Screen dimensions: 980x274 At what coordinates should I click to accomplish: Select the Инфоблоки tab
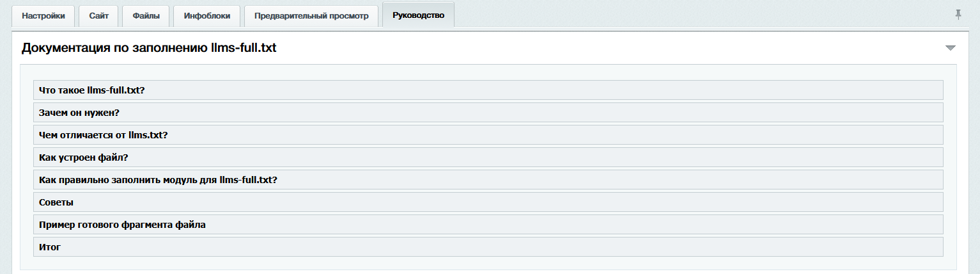click(x=206, y=16)
